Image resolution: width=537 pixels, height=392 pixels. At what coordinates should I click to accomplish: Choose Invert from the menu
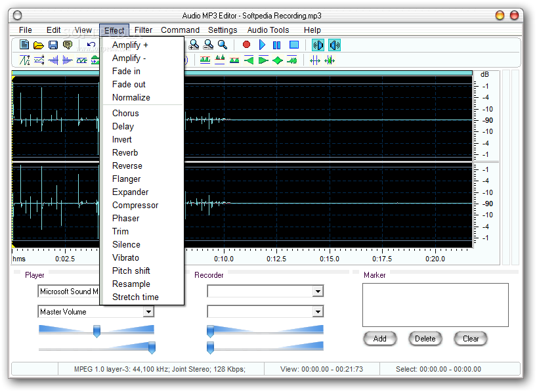[x=144, y=139]
